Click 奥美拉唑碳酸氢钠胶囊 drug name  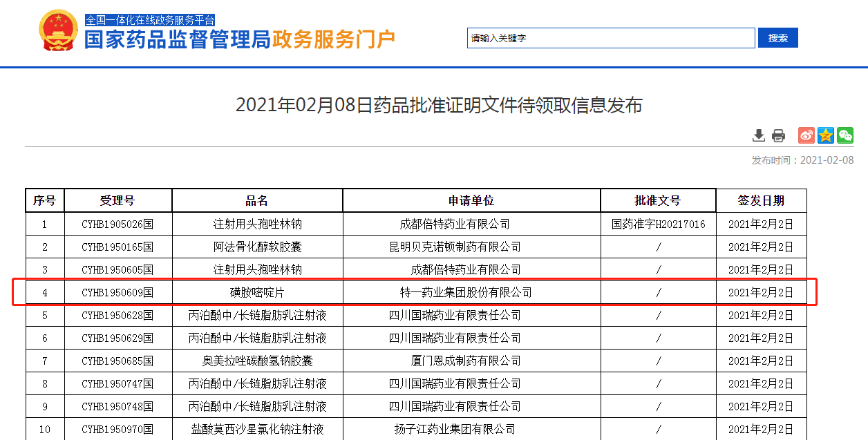pos(257,361)
